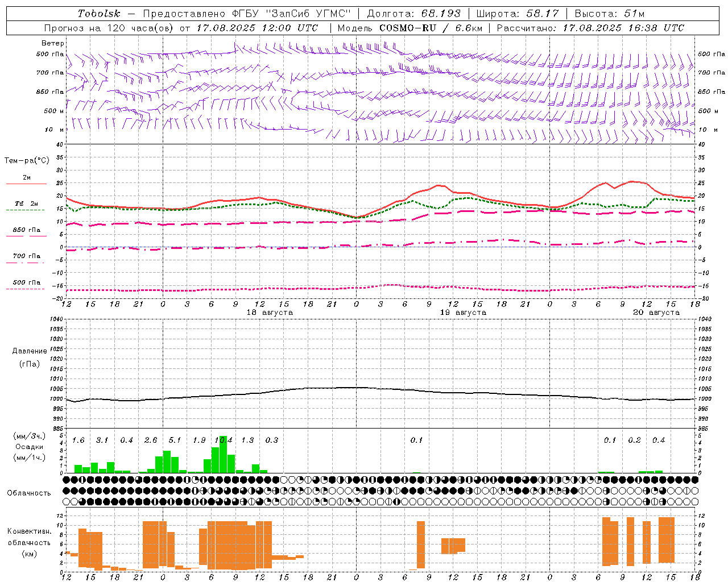Click the "1.6" precipitation total value
The height and width of the screenshot is (582, 728).
[x=78, y=440]
